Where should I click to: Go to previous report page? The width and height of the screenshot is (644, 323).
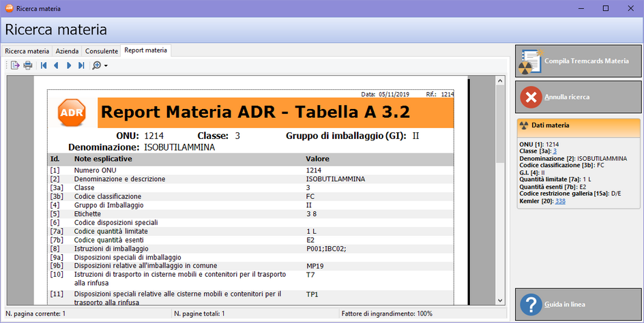[x=56, y=65]
